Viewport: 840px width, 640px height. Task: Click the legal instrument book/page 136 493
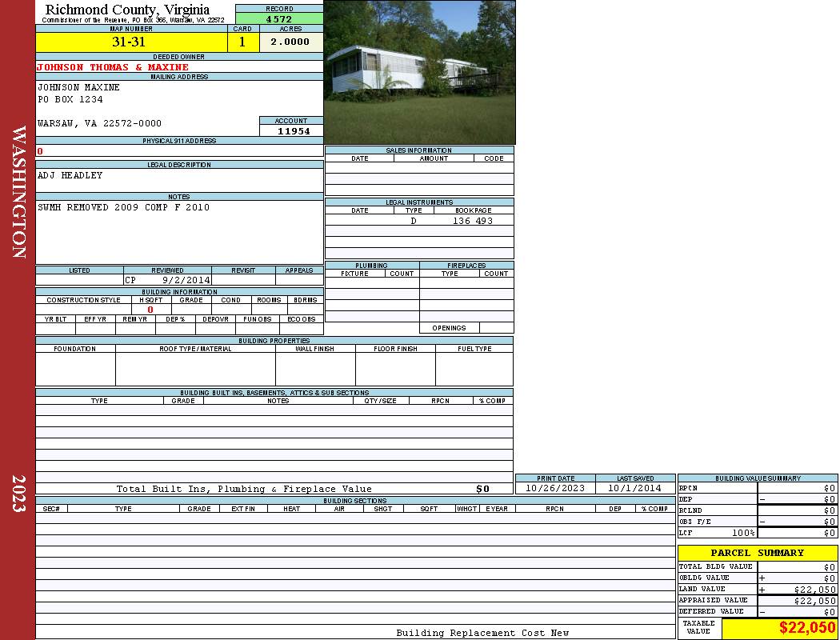click(x=473, y=221)
